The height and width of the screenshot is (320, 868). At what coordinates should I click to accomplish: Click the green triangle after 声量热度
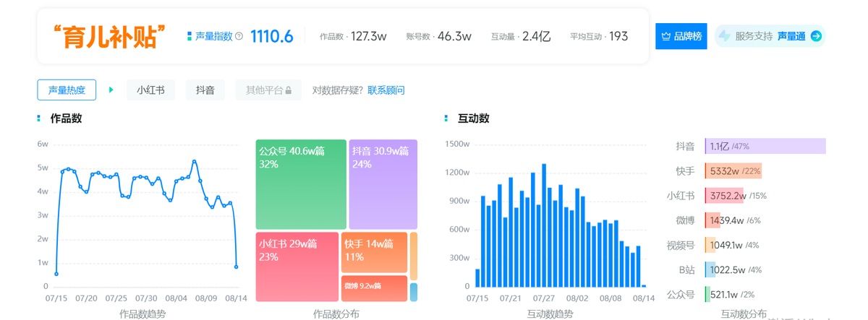click(111, 90)
